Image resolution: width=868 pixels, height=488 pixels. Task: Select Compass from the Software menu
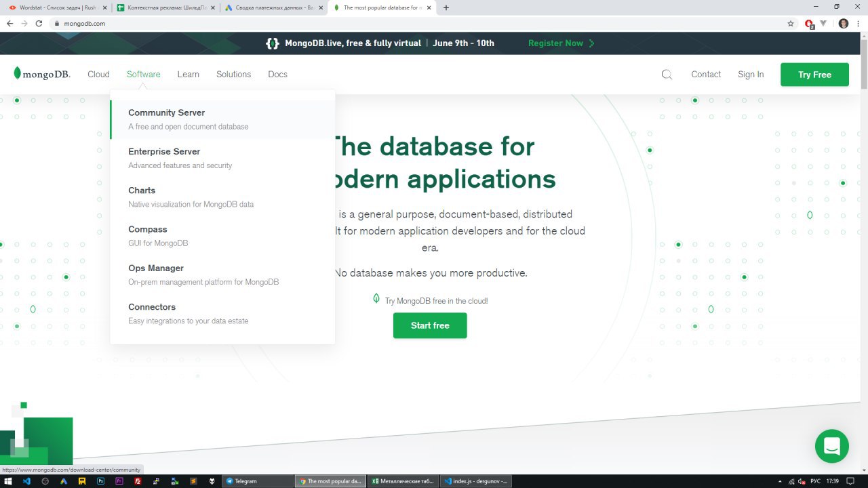[222, 236]
